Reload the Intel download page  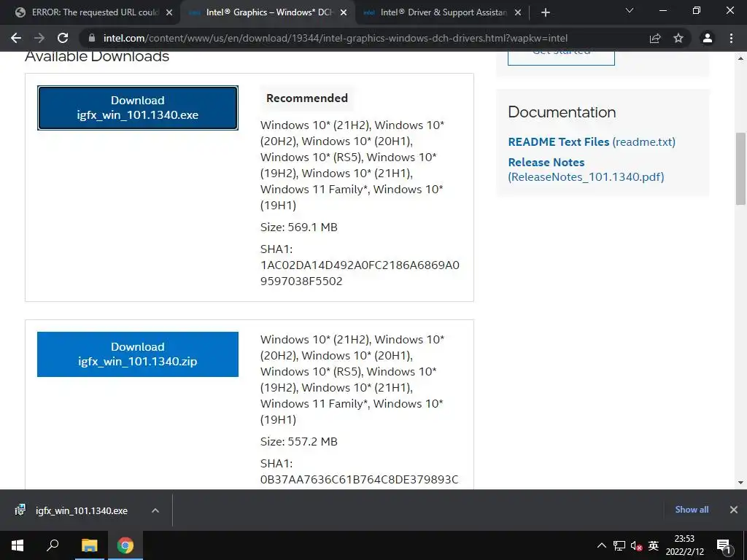[x=63, y=38]
